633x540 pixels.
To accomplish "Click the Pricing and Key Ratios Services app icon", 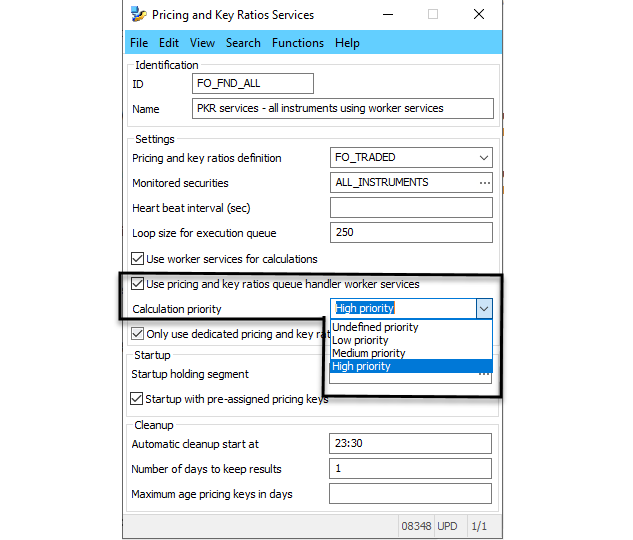I will pyautogui.click(x=138, y=15).
